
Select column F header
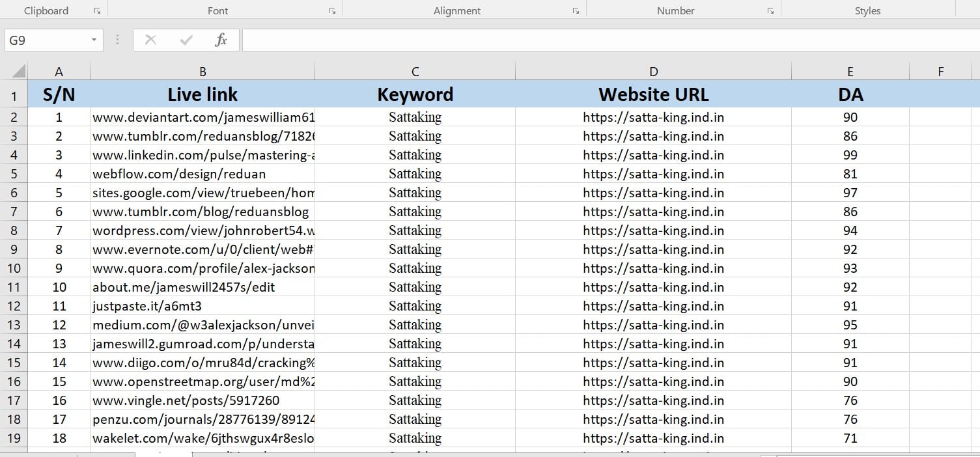click(940, 72)
